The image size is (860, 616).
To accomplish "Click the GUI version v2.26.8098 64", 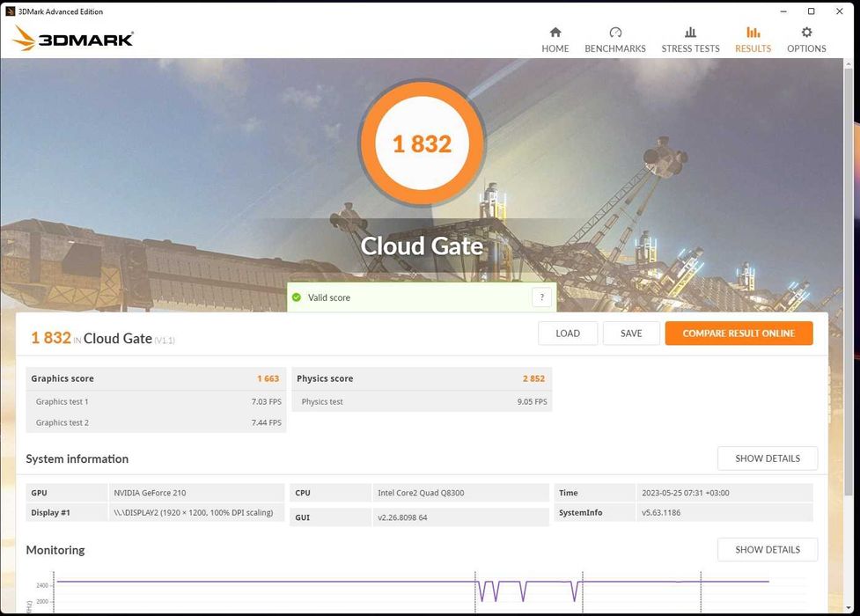I will click(402, 517).
